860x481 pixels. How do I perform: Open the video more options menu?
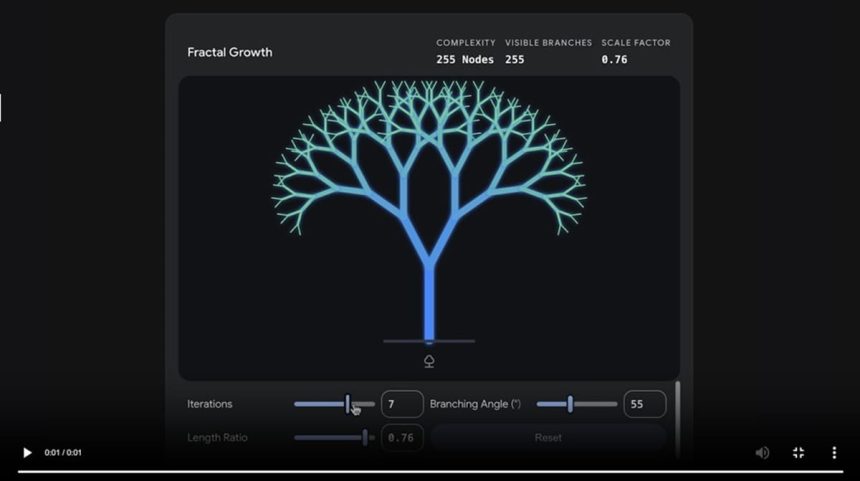coord(834,453)
